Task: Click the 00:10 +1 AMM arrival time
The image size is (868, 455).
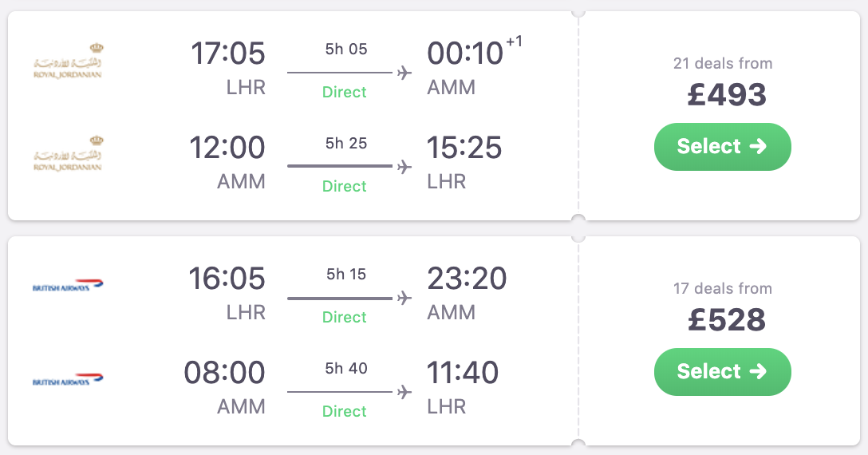Action: tap(466, 54)
